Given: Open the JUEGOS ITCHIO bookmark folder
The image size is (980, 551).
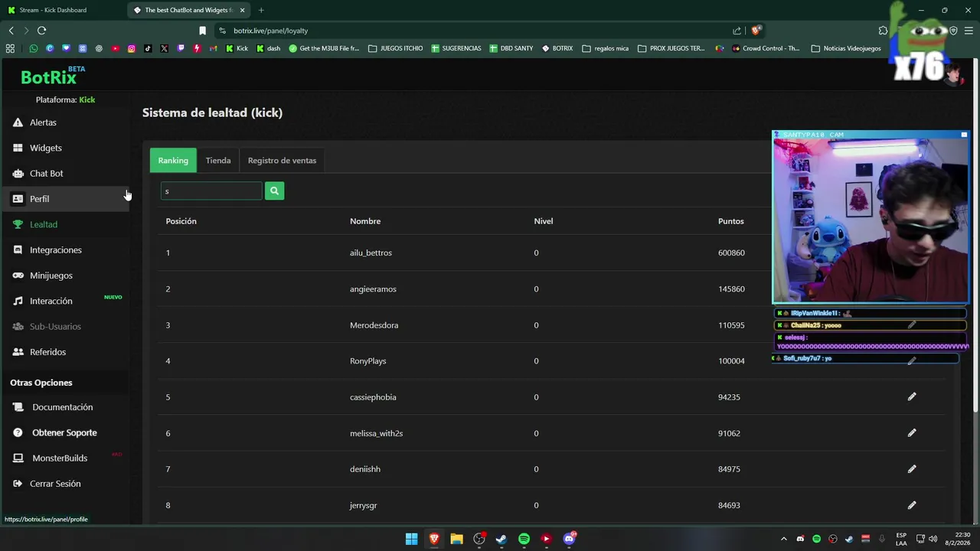Looking at the screenshot, I should (x=396, y=48).
